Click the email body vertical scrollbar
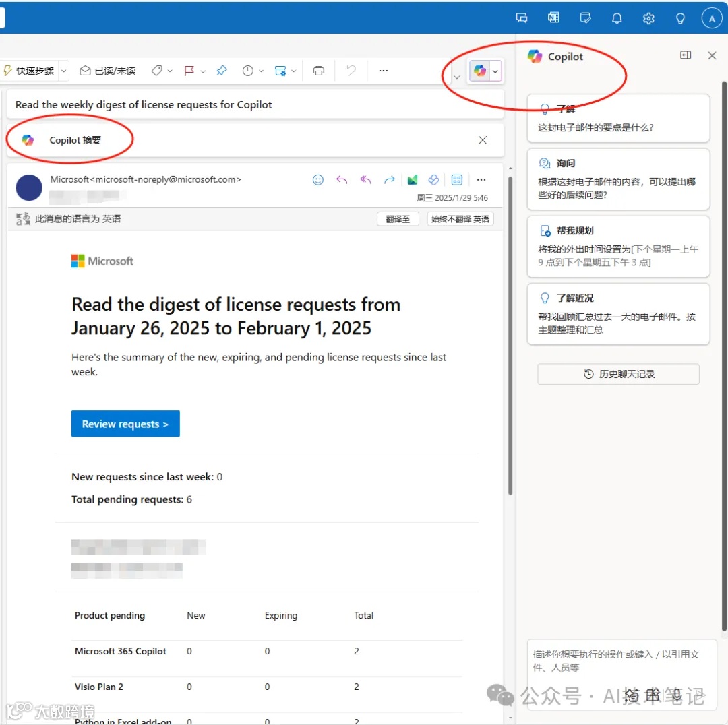Viewport: 728px width, 725px height. 511,336
